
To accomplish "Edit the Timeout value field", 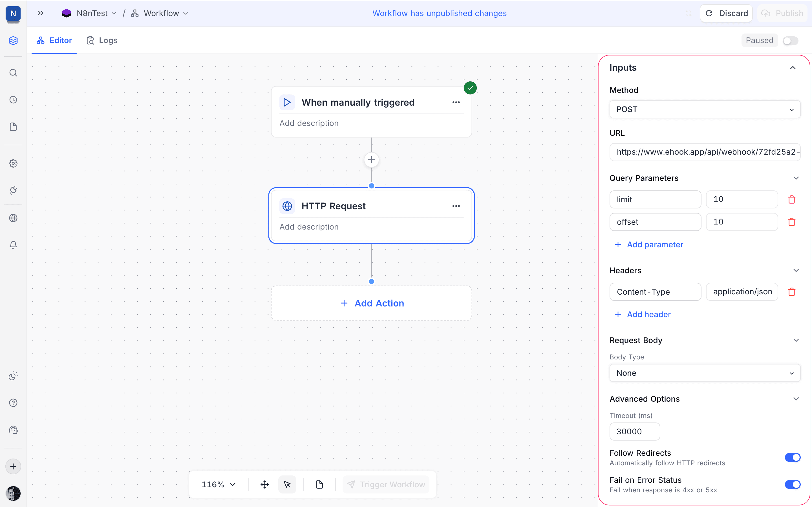I will pos(634,432).
